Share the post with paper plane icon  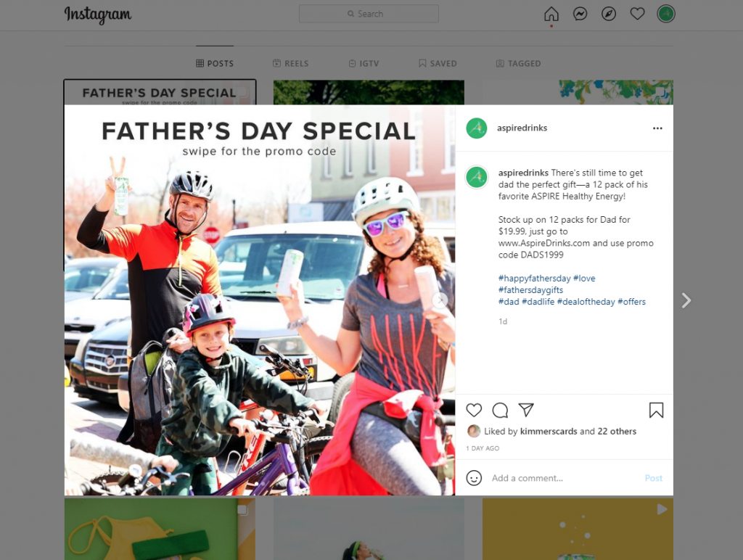526,410
